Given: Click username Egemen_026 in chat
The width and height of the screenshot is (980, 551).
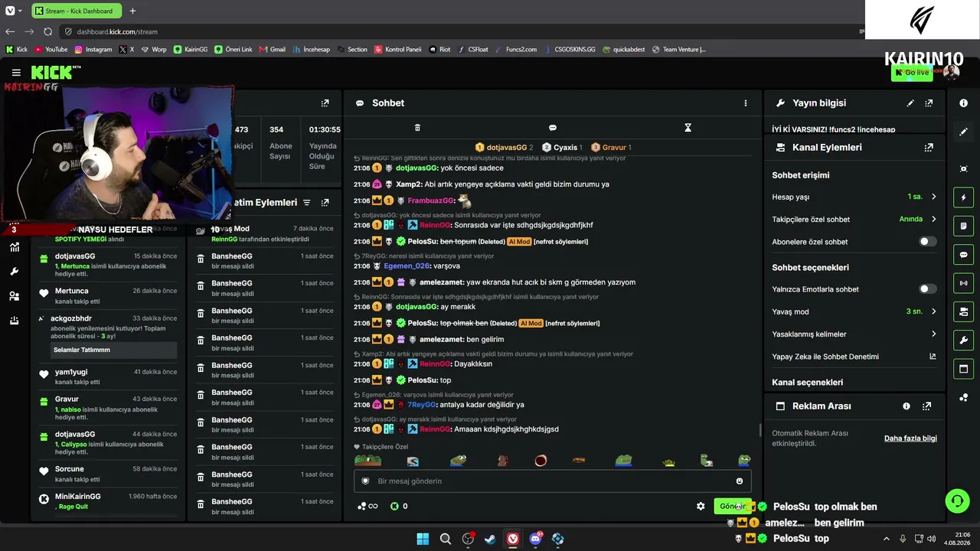Looking at the screenshot, I should (x=407, y=266).
